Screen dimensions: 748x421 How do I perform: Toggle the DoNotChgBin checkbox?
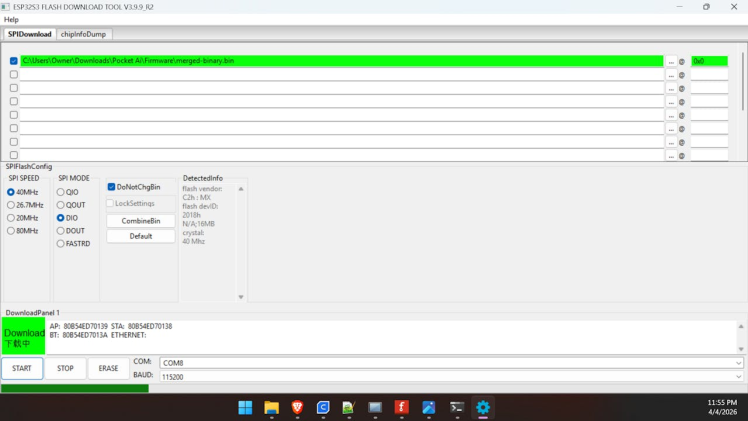point(111,187)
